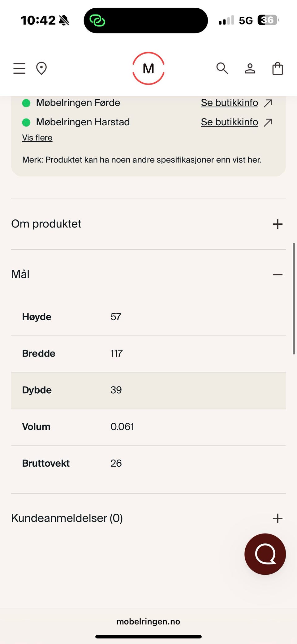Open the search magnifier icon
The height and width of the screenshot is (644, 297).
point(222,68)
